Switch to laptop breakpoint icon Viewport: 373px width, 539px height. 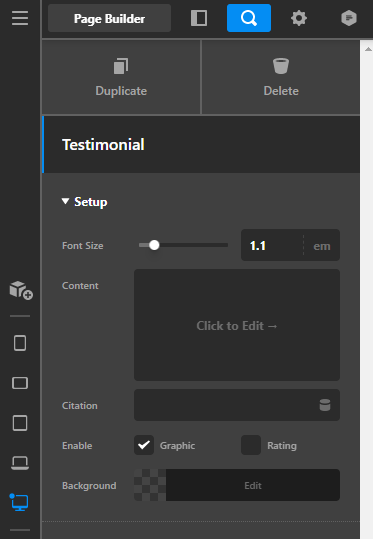pos(20,463)
